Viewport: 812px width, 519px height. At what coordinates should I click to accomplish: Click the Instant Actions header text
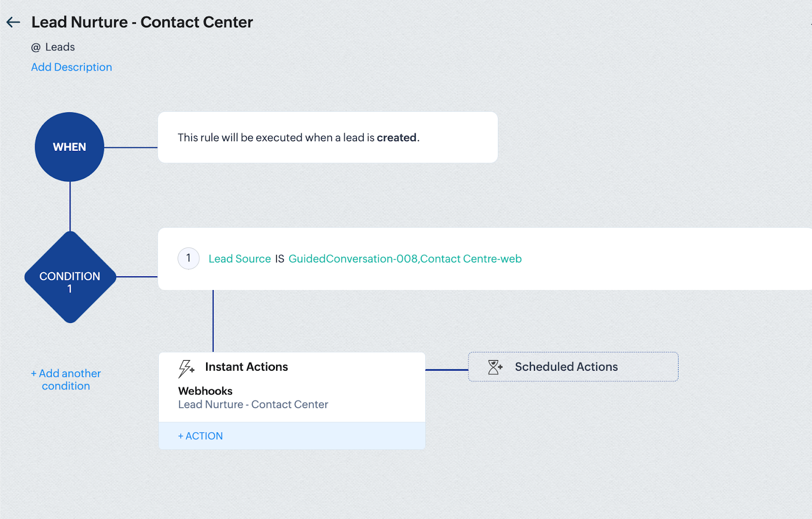click(247, 367)
